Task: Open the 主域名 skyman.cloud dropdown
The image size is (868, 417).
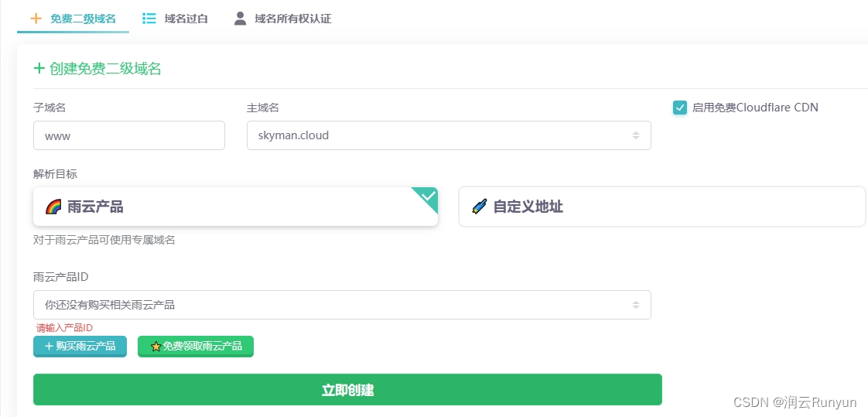Action: pos(449,135)
